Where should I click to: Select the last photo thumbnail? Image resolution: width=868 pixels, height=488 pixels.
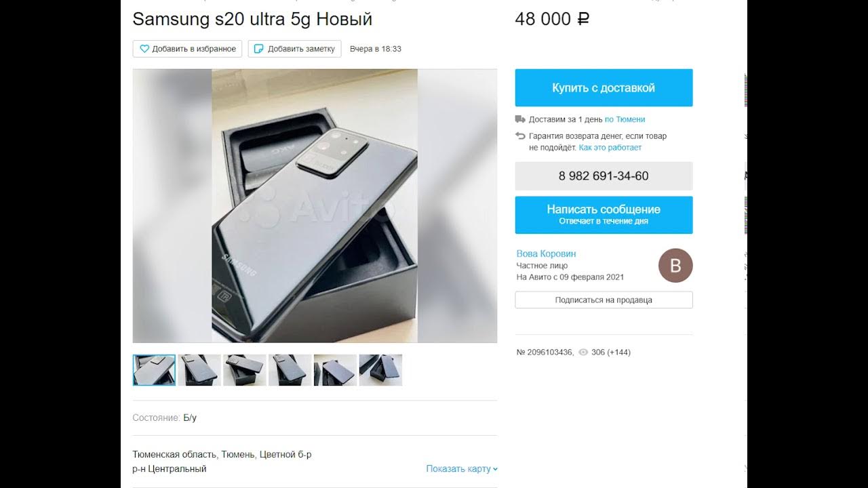click(x=380, y=370)
